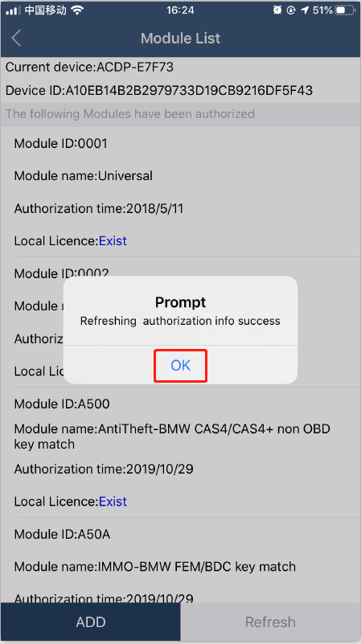The image size is (361, 644).
Task: Tap Current device:ACDP-E7F73 line
Action: (89, 67)
